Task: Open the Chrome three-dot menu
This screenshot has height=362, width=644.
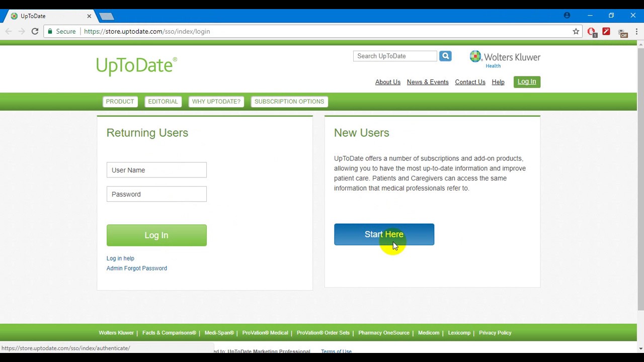Action: 636,31
